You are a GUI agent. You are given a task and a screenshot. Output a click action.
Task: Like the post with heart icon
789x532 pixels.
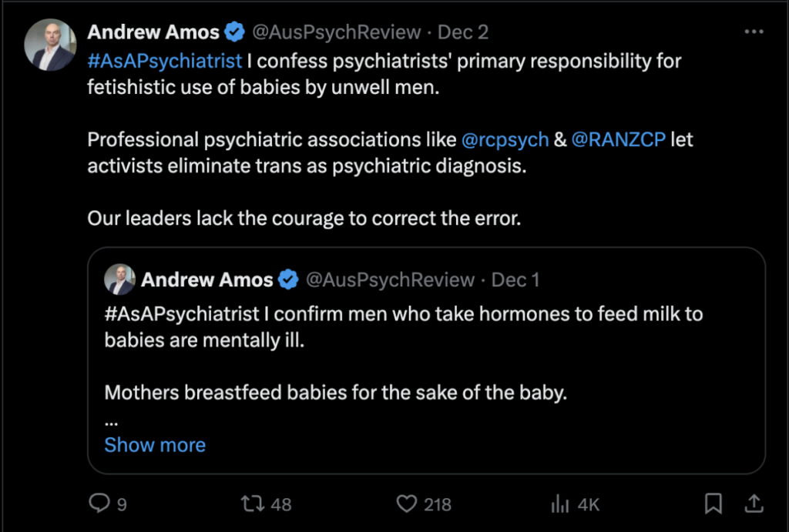[406, 504]
